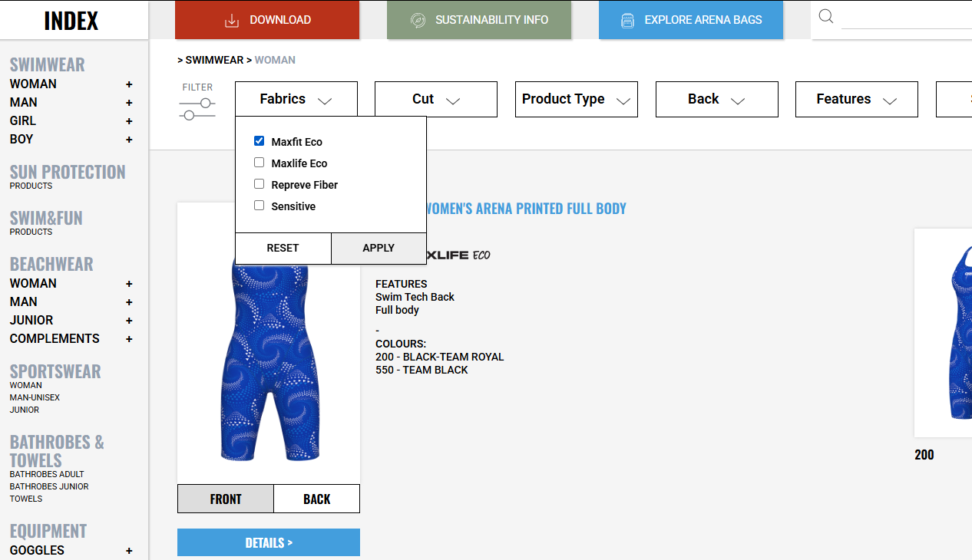Uncheck the Maxfit Eco checkbox
This screenshot has height=560, width=972.
tap(260, 141)
